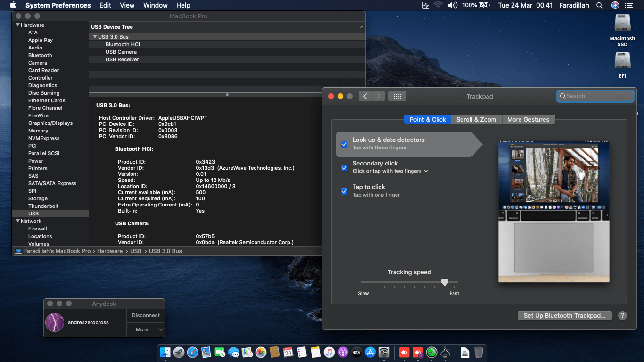This screenshot has width=644, height=362.
Task: Open the Siri menu bar icon
Action: (615, 5)
